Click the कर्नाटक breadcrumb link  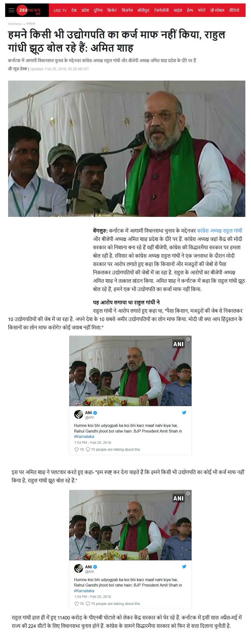click(30, 24)
